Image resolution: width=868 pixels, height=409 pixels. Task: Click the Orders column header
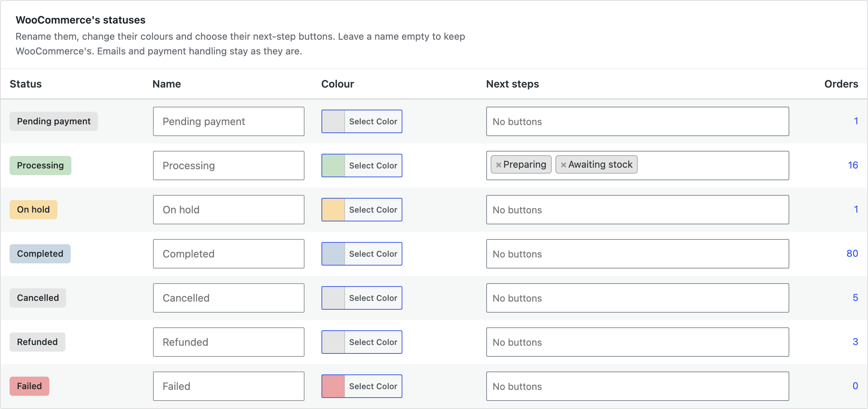click(841, 84)
